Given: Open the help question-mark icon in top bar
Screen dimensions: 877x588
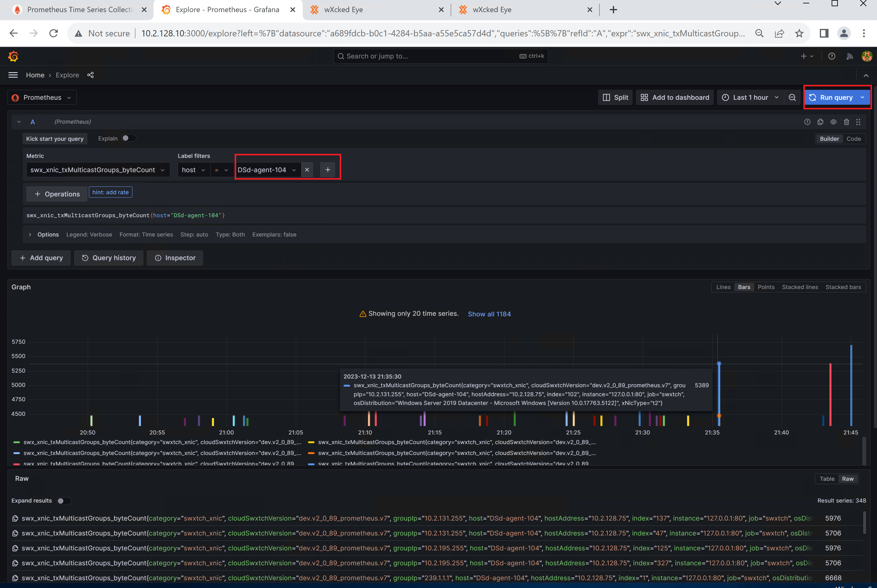Looking at the screenshot, I should (832, 56).
